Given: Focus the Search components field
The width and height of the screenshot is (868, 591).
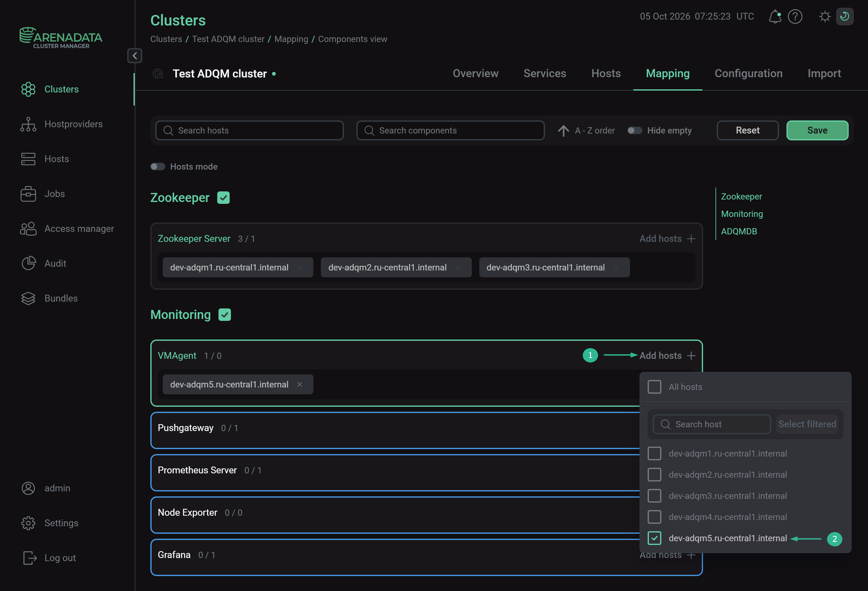Looking at the screenshot, I should [x=450, y=130].
